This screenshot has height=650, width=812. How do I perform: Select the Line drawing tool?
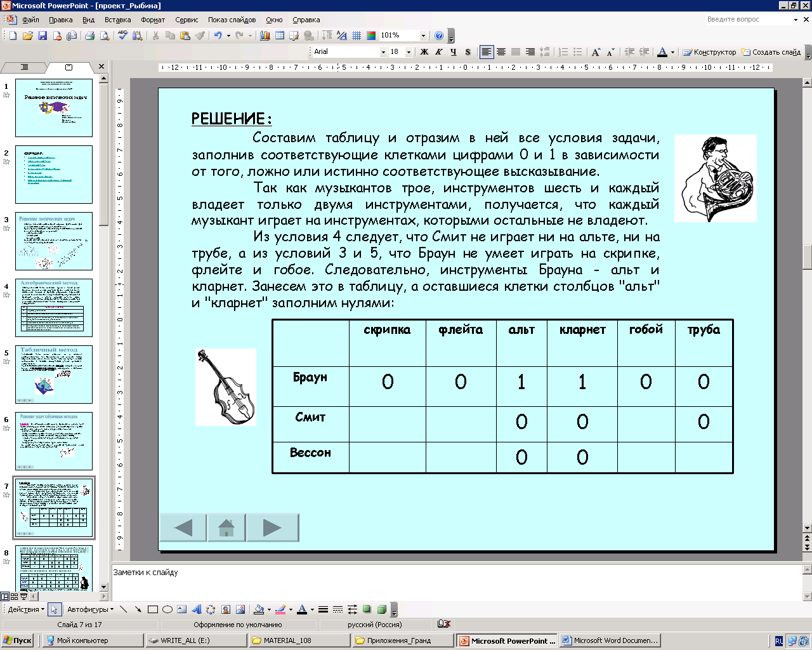point(123,609)
